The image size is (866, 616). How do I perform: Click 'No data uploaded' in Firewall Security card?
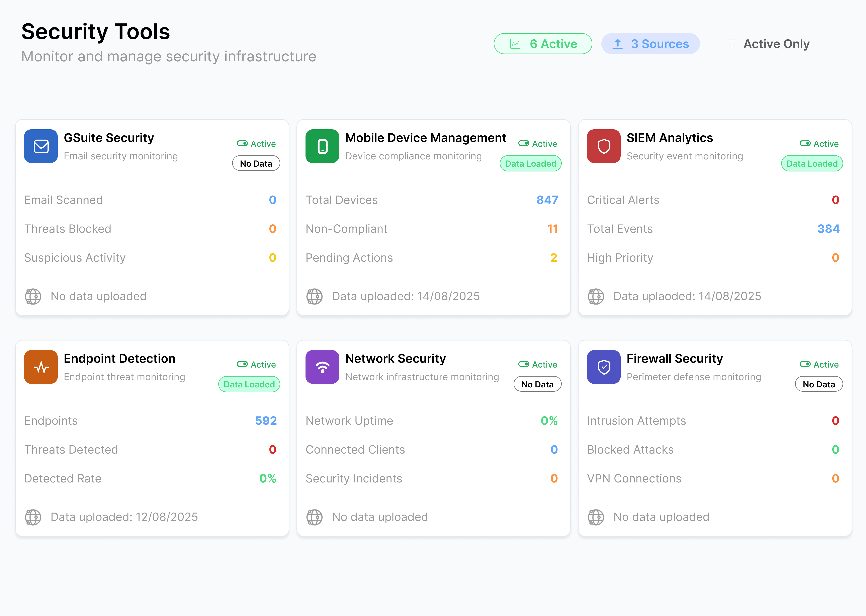click(662, 517)
